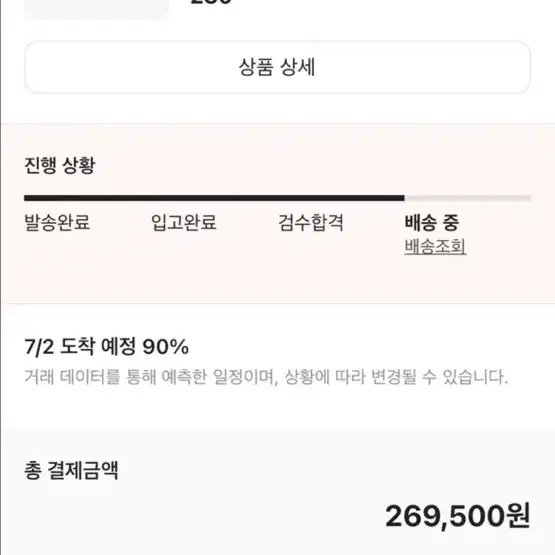Click the black filled part of progress bar
This screenshot has height=555, width=555.
[x=214, y=198]
